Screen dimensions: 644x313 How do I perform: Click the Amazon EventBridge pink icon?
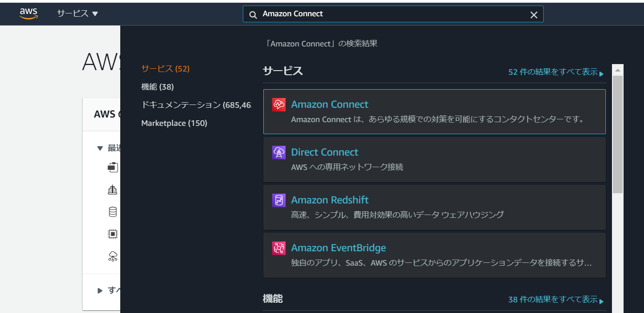(279, 248)
